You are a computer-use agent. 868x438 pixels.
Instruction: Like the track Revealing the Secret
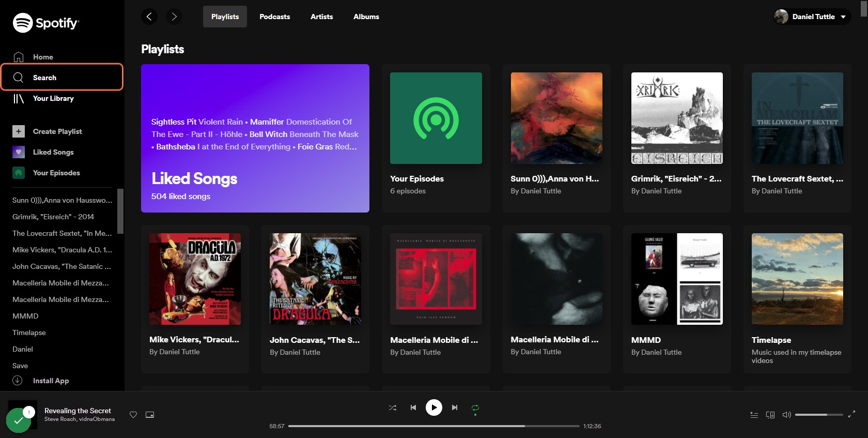133,415
